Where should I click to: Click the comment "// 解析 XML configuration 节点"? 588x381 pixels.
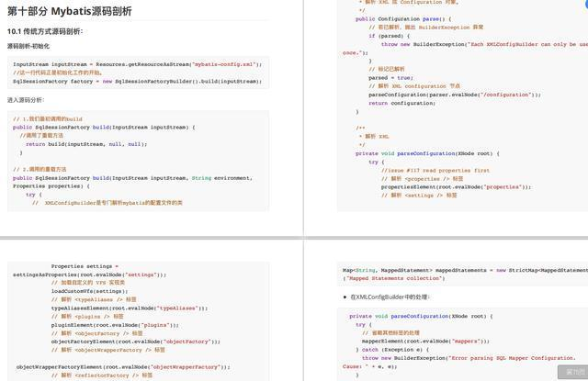(x=414, y=86)
